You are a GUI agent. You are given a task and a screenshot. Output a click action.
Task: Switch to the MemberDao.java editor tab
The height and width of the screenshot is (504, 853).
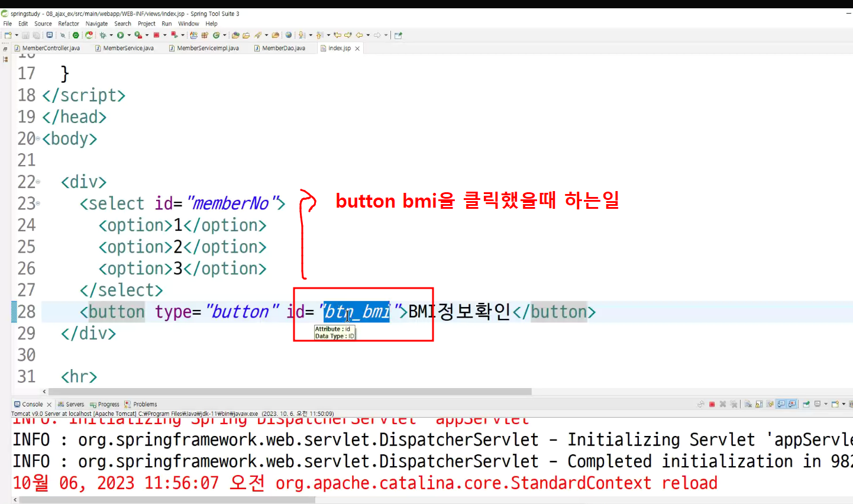tap(280, 49)
